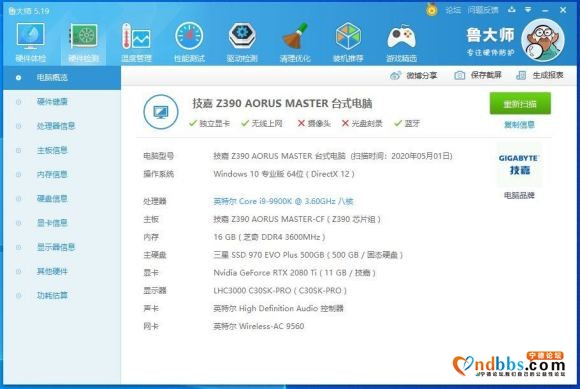
Task: Open 游戏精选 gamepad icon
Action: pos(401,42)
